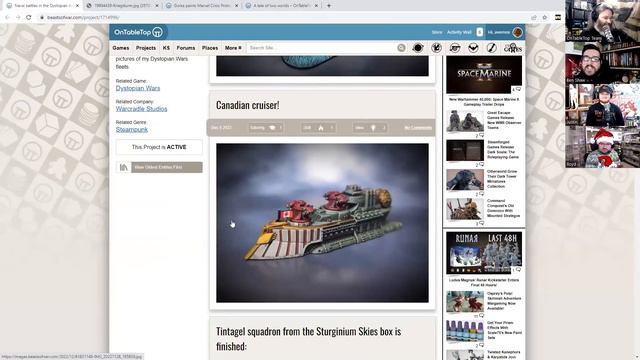Screen dimensions: 640x360
Task: Open Otherworld Dark Tower article thumbnail
Action: click(x=465, y=180)
